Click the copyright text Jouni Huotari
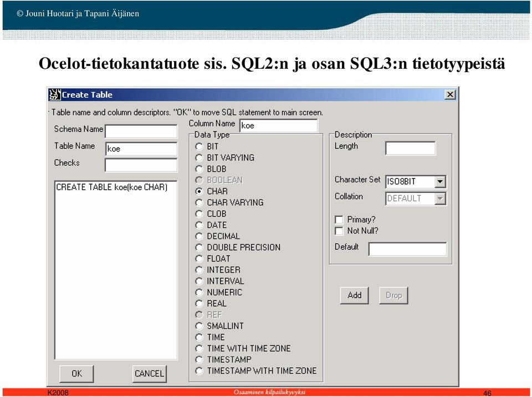The height and width of the screenshot is (397, 532). (x=78, y=13)
